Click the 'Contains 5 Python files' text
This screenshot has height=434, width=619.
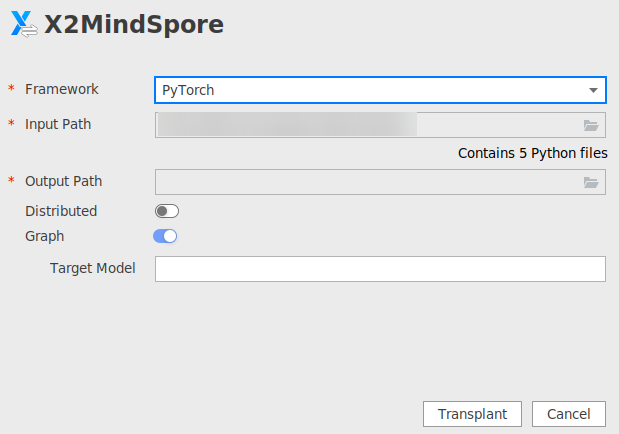[x=533, y=153]
